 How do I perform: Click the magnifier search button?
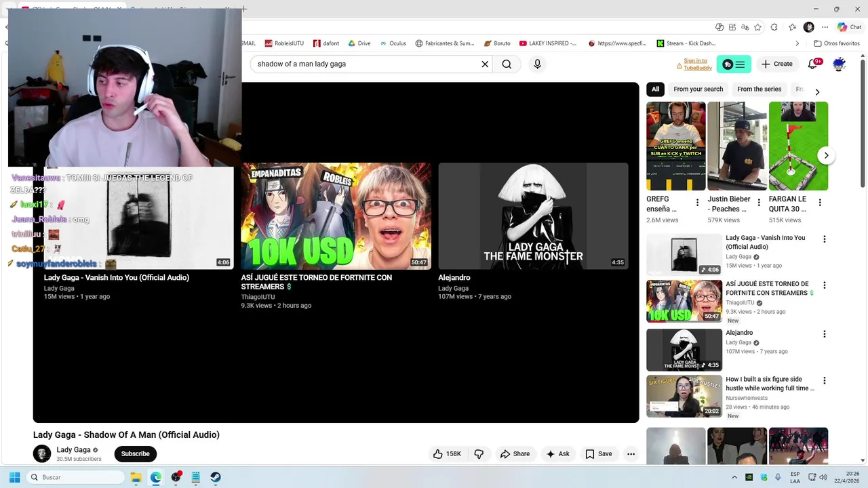(507, 64)
